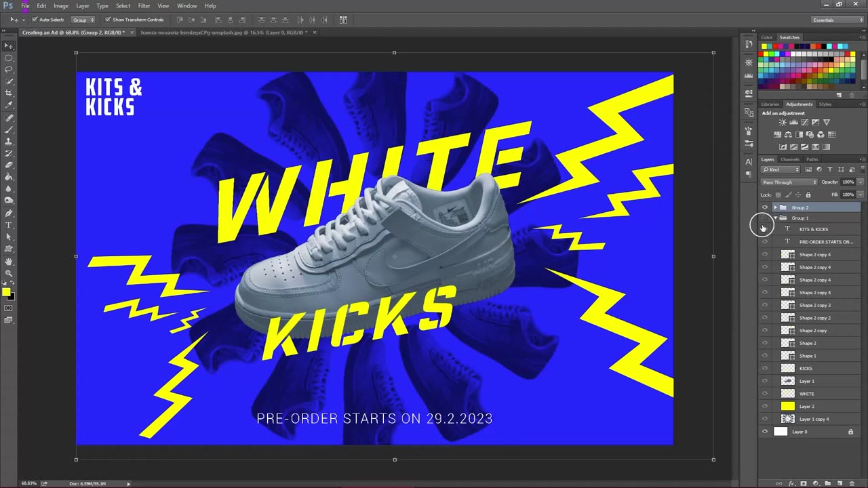868x488 pixels.
Task: Select the Clone Stamp tool
Action: click(x=9, y=141)
